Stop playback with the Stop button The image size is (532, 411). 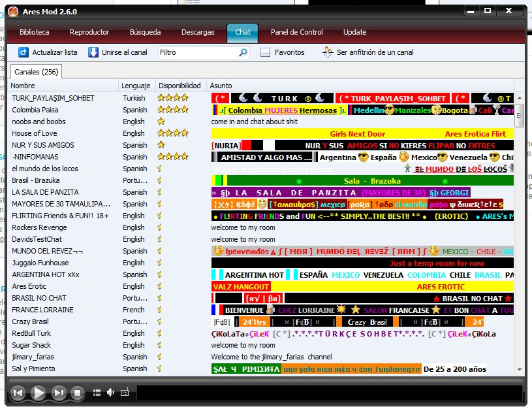(78, 393)
